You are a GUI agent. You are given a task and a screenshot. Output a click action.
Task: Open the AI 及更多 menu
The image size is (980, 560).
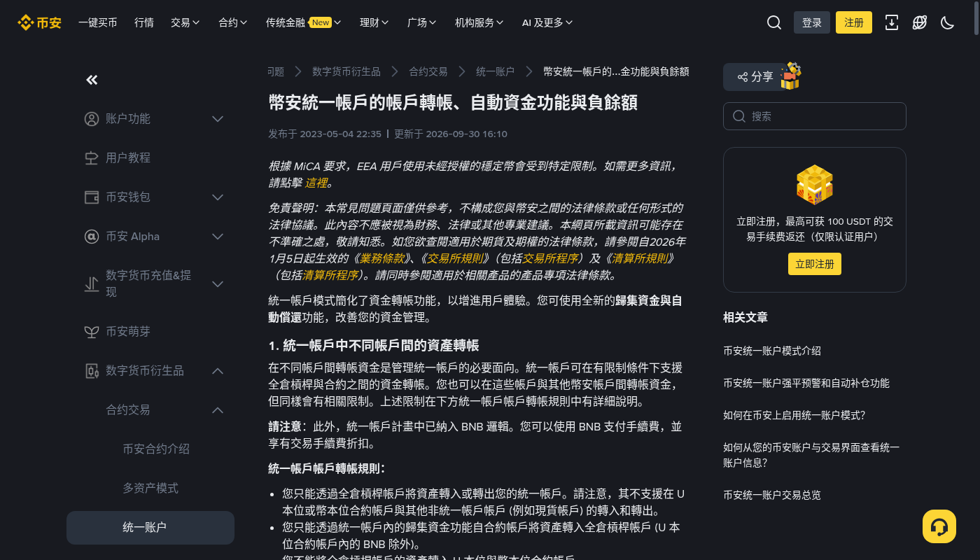(547, 22)
